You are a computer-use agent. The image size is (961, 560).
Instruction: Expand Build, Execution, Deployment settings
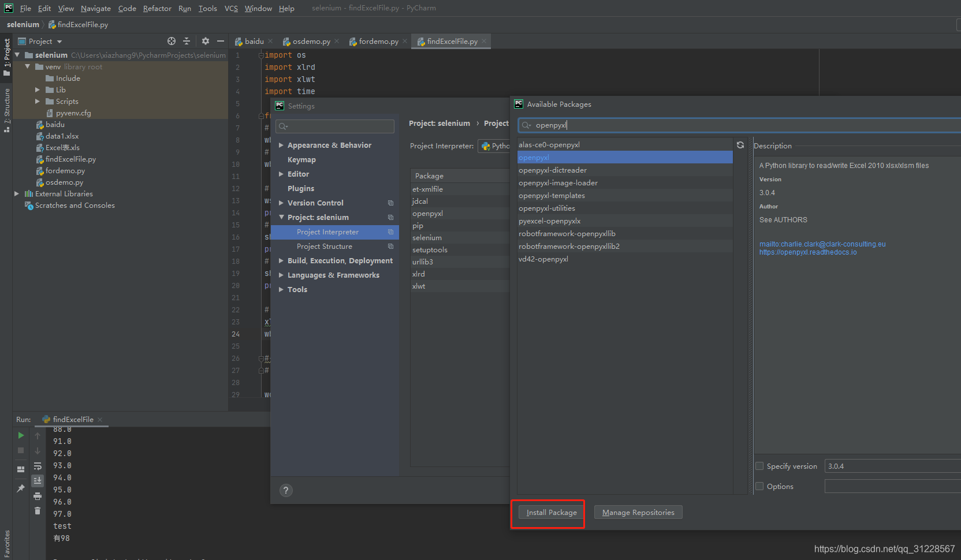click(x=281, y=261)
